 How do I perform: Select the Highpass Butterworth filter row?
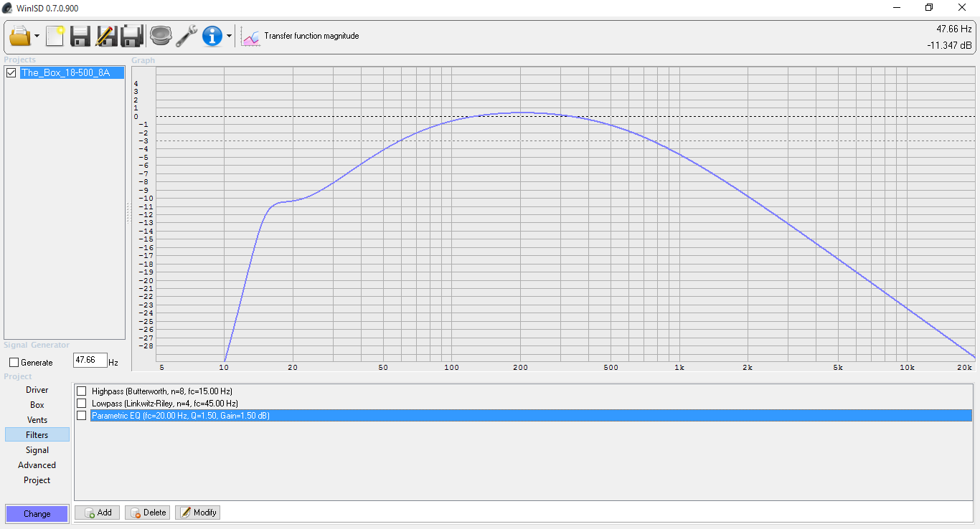coord(530,391)
